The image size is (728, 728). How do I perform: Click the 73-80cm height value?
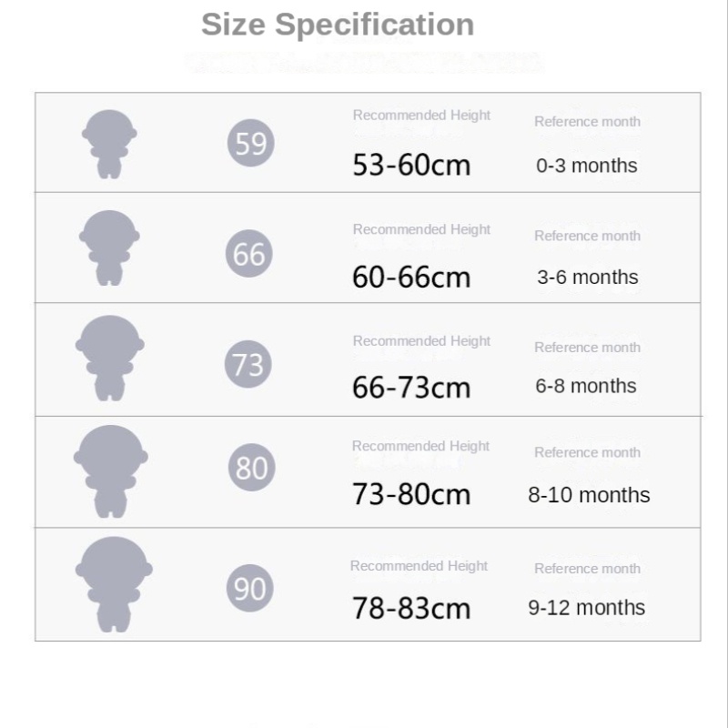tap(411, 495)
